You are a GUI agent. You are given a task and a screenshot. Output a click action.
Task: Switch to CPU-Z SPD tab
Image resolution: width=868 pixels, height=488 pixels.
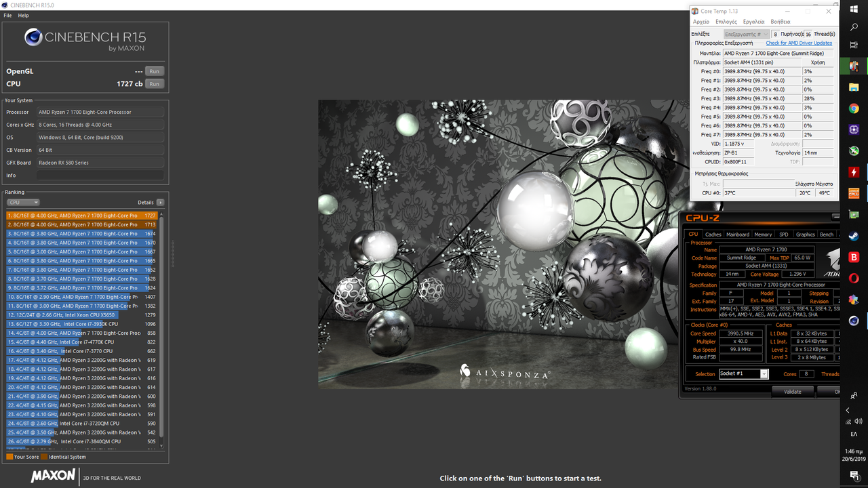point(784,235)
